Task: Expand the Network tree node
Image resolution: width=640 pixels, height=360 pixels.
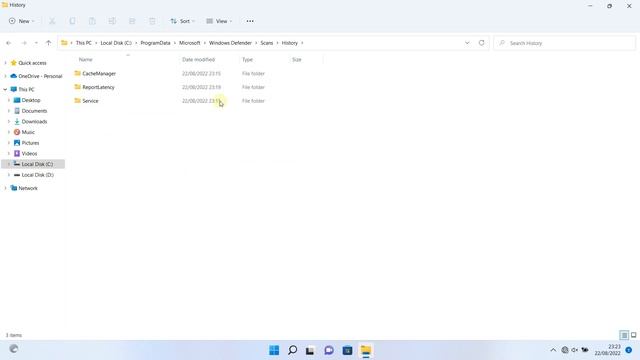Action: (5, 188)
